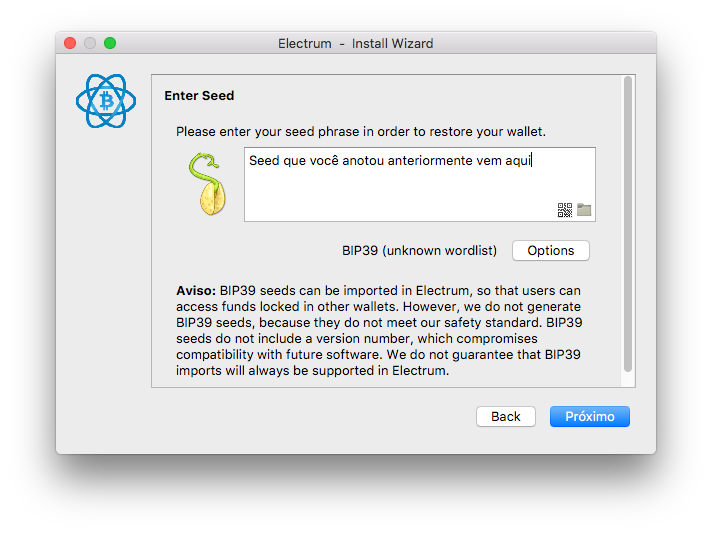Select the "BIP39 (unknown wordlist)" label
This screenshot has height=534, width=712.
click(419, 251)
